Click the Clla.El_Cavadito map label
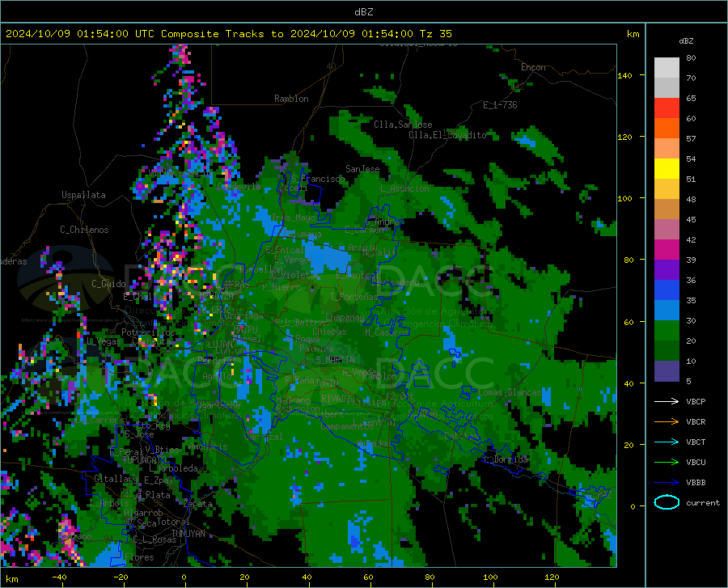Screen dimensions: 728x588 click(x=447, y=135)
